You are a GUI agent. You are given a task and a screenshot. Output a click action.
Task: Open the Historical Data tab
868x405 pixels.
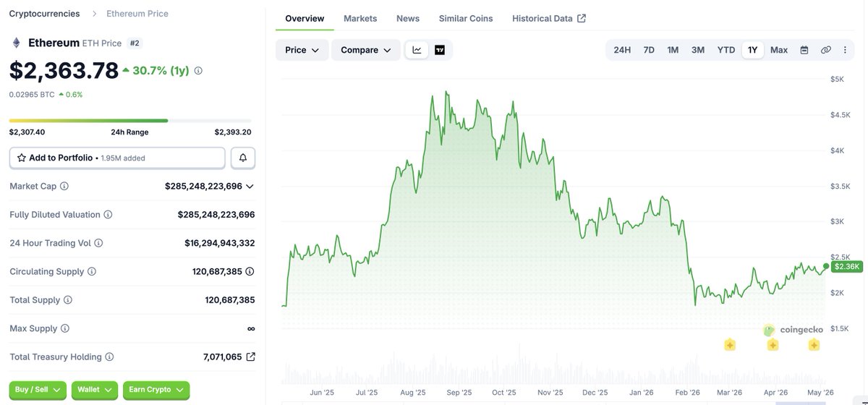point(549,19)
